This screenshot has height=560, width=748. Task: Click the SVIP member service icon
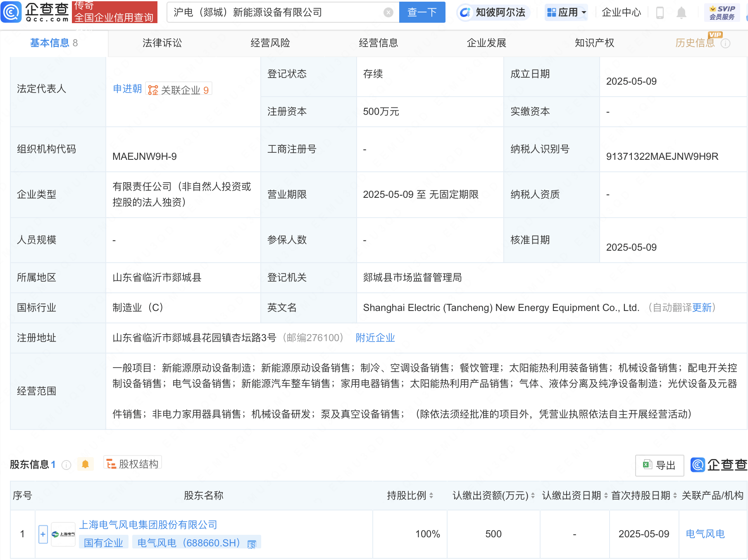click(x=722, y=12)
